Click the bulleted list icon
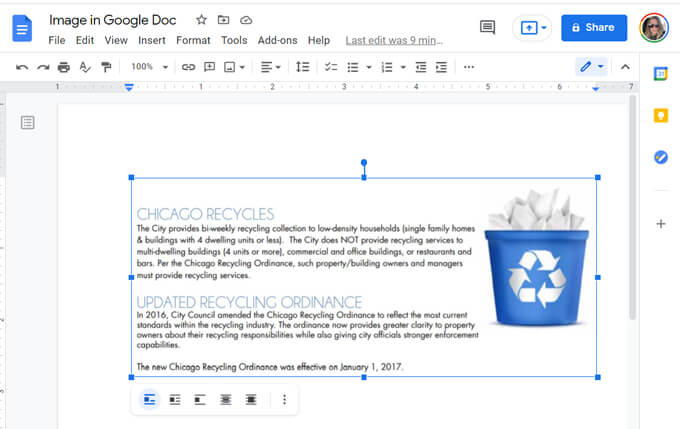This screenshot has height=429, width=680. [353, 67]
